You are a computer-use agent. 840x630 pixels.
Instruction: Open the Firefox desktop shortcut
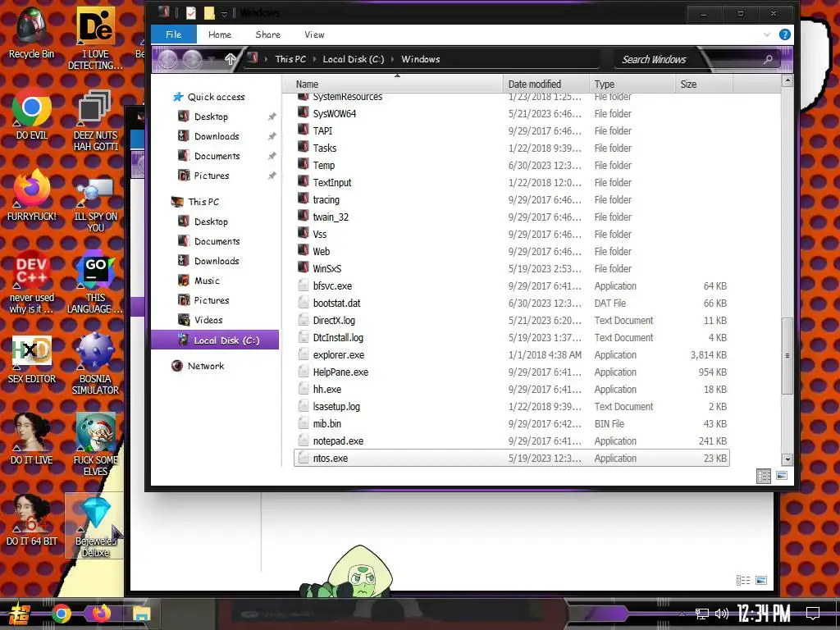[x=32, y=195]
